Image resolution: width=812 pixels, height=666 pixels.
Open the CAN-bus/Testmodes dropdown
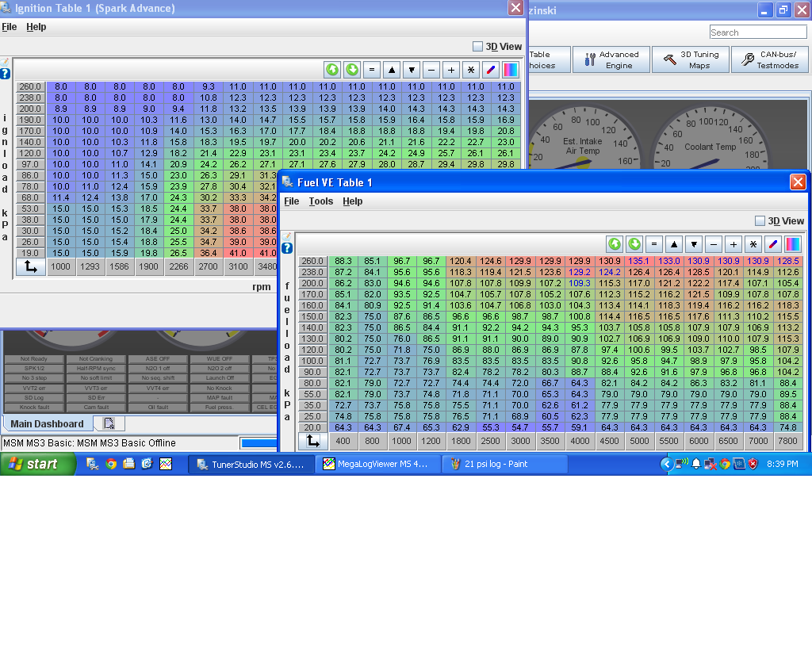[x=769, y=60]
